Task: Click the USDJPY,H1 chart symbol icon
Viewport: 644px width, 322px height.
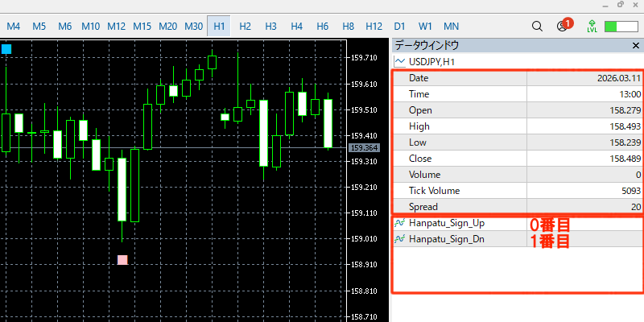Action: tap(398, 61)
